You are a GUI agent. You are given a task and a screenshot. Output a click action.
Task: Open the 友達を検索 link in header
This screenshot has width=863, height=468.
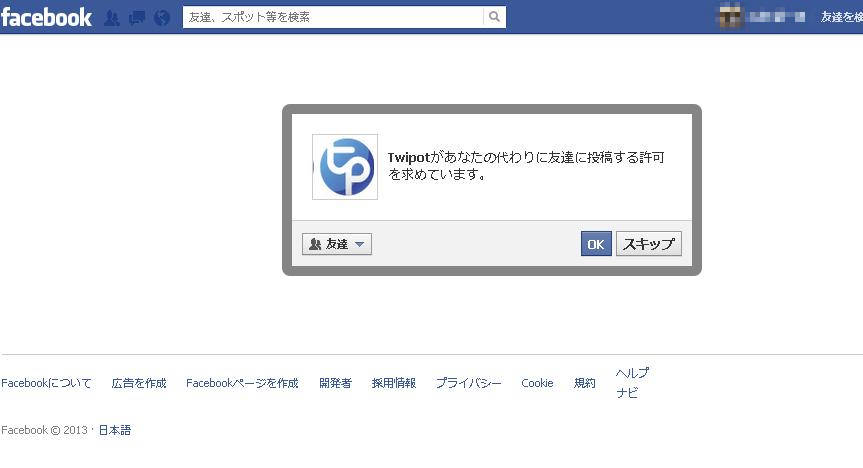coord(842,17)
